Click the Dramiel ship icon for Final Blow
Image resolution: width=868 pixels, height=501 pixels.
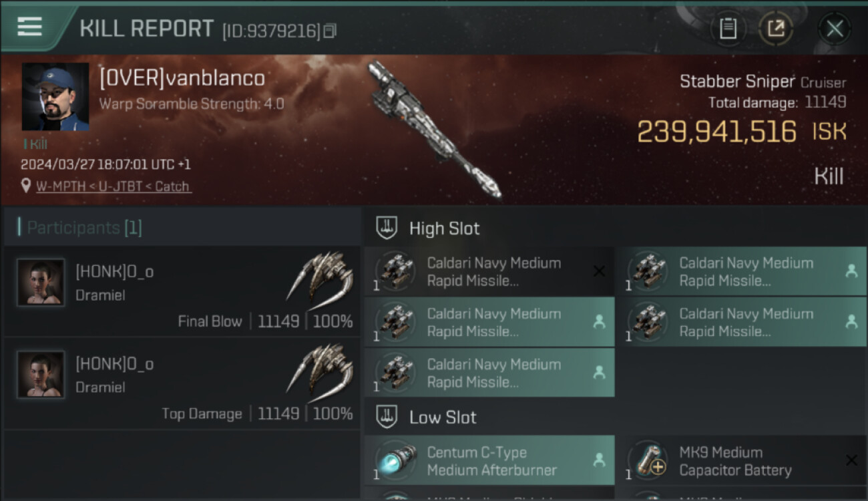click(320, 275)
